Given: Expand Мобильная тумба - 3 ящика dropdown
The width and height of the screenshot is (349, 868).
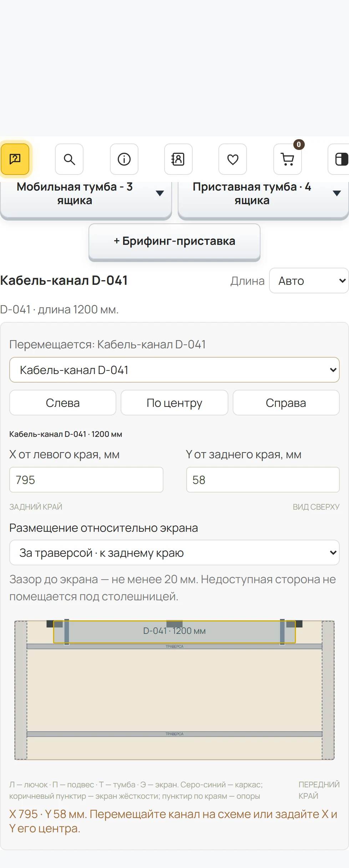Looking at the screenshot, I should [x=86, y=199].
